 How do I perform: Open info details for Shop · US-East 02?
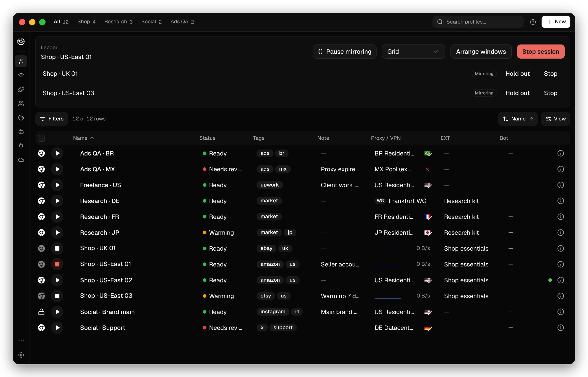(x=560, y=280)
